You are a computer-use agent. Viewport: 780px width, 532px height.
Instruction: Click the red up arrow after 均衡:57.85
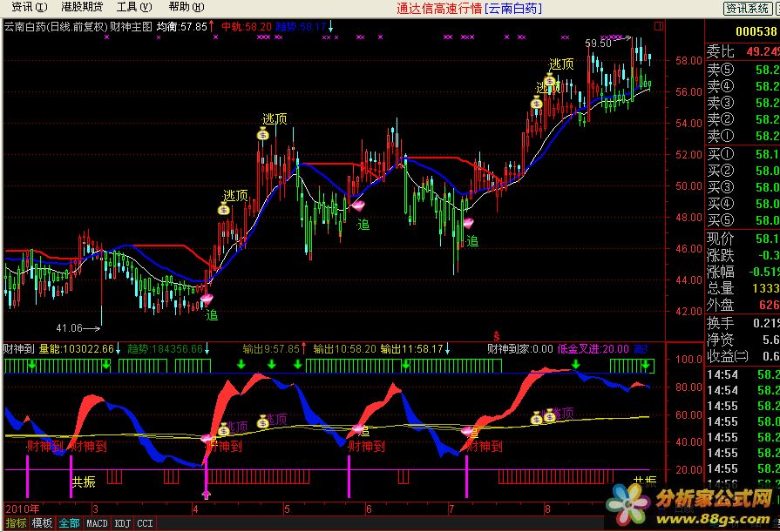(212, 26)
